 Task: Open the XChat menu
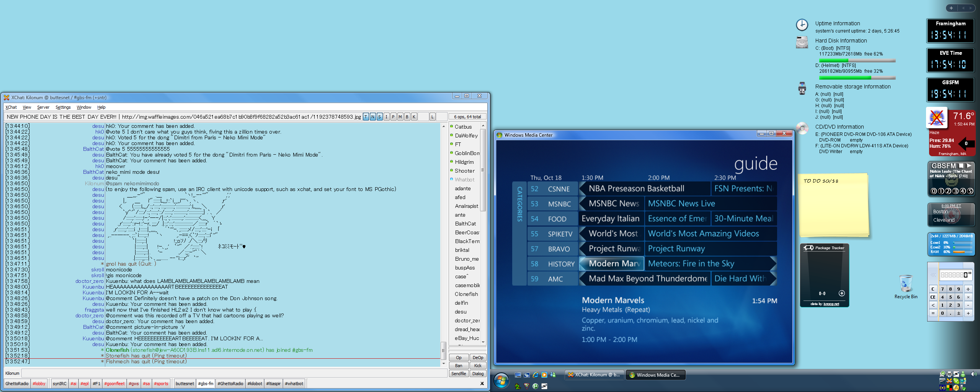tap(11, 107)
